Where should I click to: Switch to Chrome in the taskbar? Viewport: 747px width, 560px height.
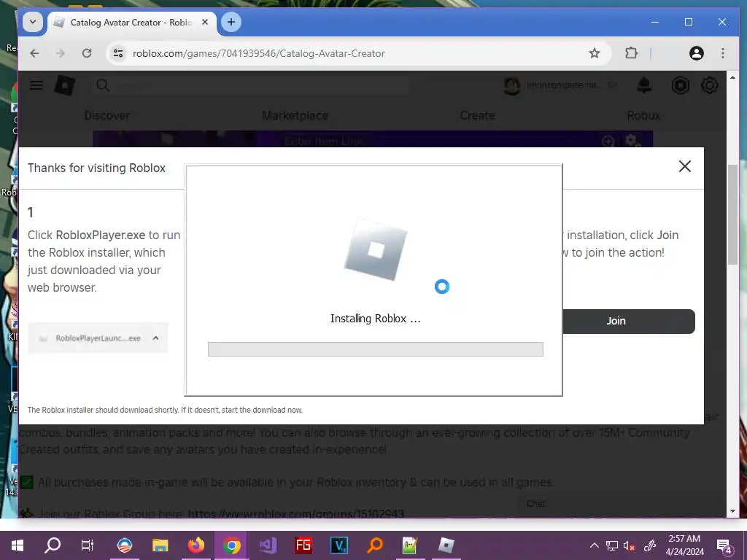pyautogui.click(x=231, y=545)
